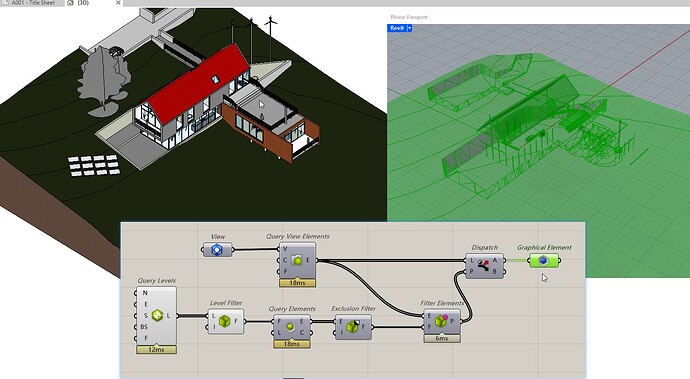
Task: Click the 18ms label under Query View Elements
Action: (297, 283)
